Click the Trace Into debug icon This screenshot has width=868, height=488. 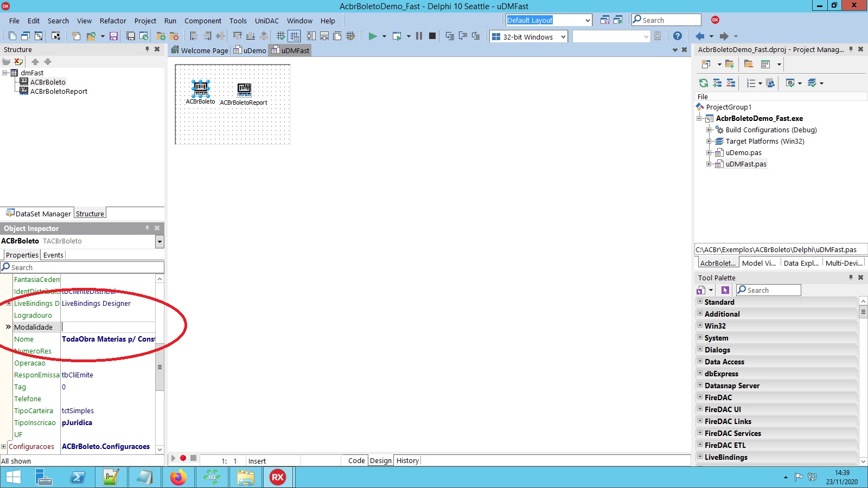[450, 36]
